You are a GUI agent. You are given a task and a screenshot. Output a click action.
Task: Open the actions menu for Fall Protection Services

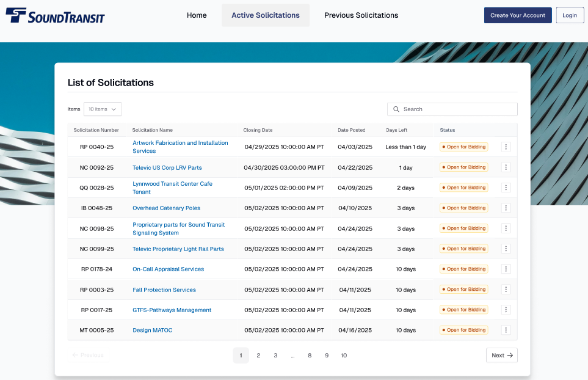[x=506, y=289]
